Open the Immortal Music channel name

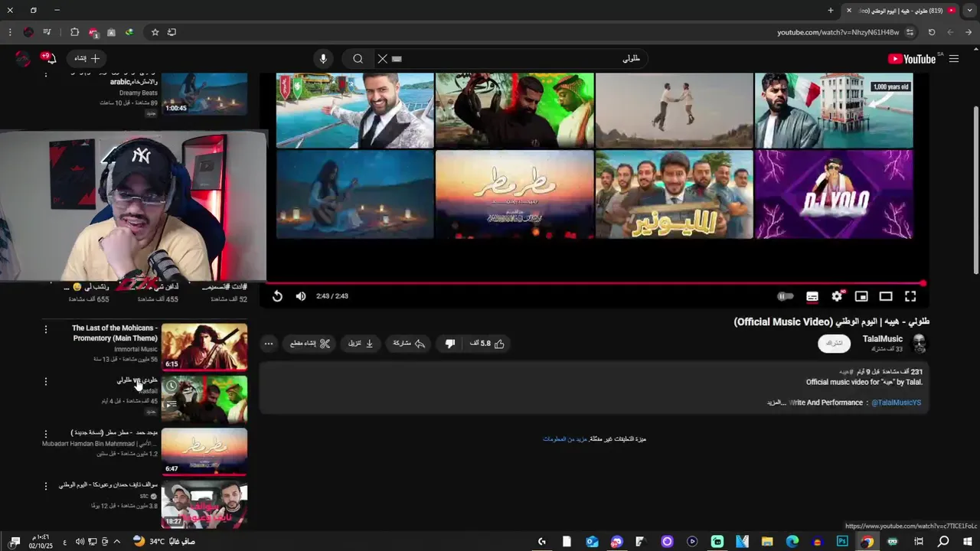click(x=136, y=349)
